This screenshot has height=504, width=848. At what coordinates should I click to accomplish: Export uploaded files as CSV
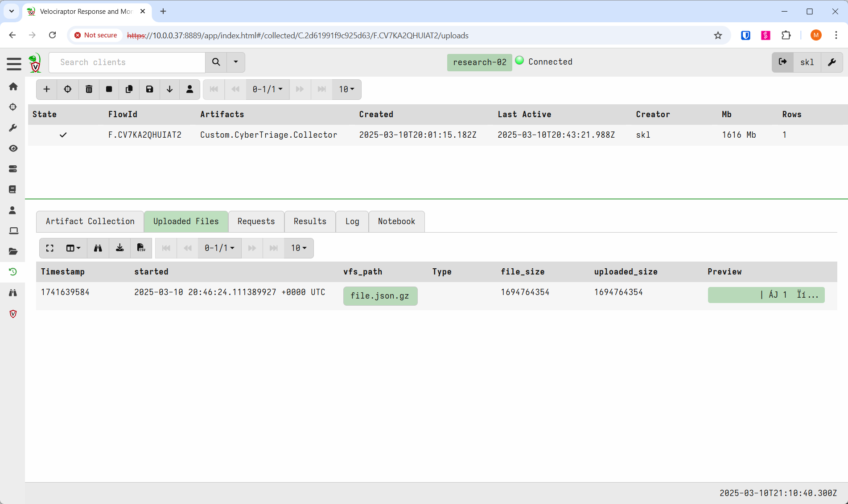pos(141,248)
